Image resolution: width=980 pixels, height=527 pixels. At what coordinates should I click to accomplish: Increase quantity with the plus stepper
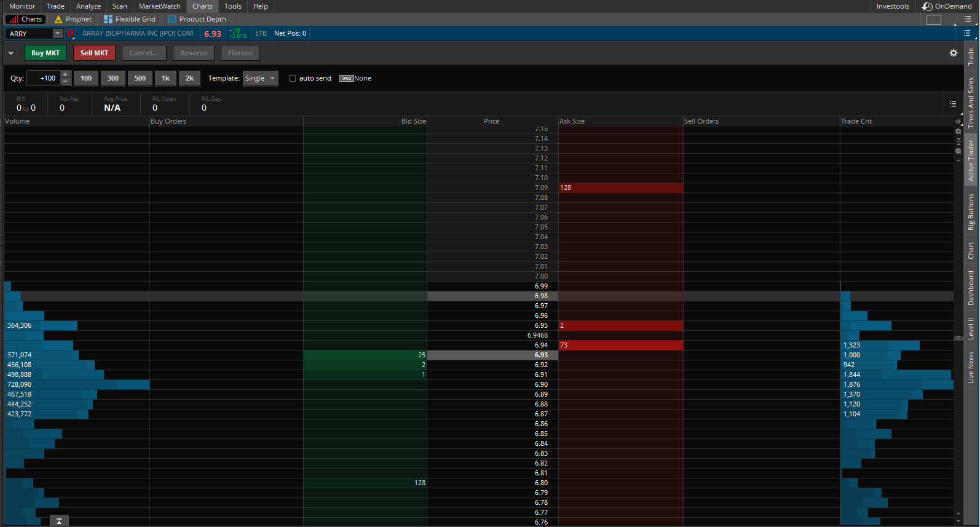click(x=65, y=75)
